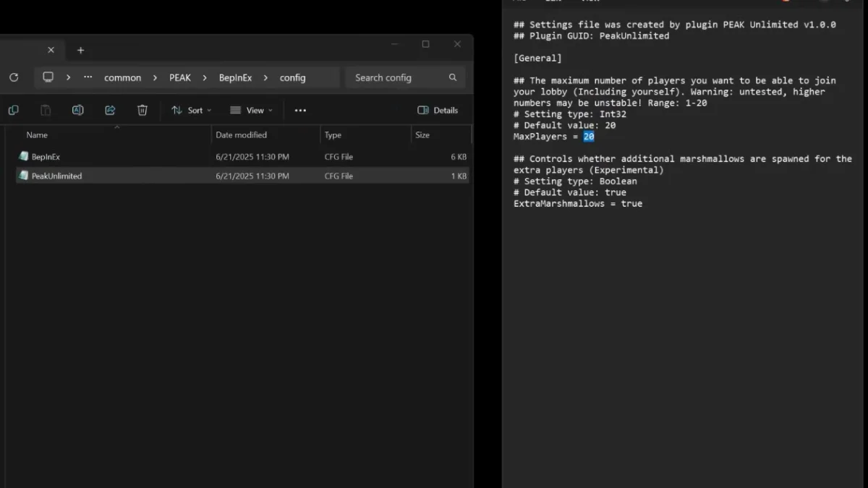Focus the Search config field

tap(405, 77)
